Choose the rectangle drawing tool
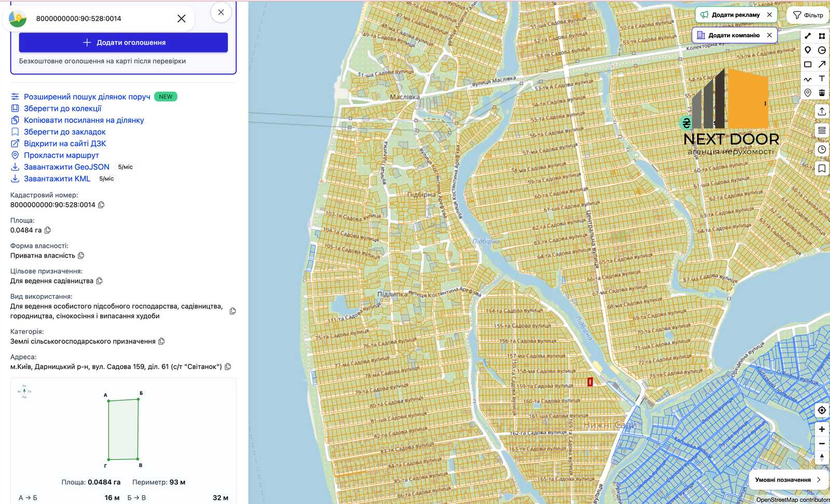Viewport: 830px width, 504px height. pos(808,64)
